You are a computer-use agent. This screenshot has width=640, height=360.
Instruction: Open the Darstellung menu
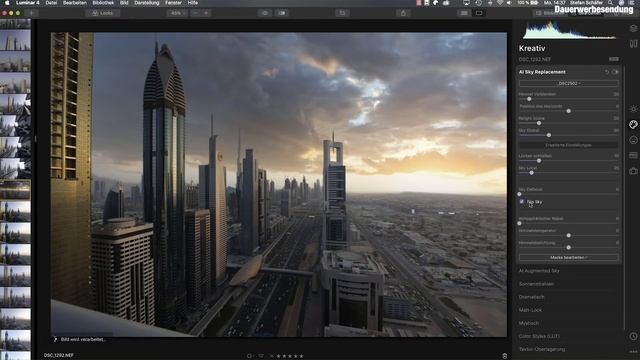click(147, 2)
